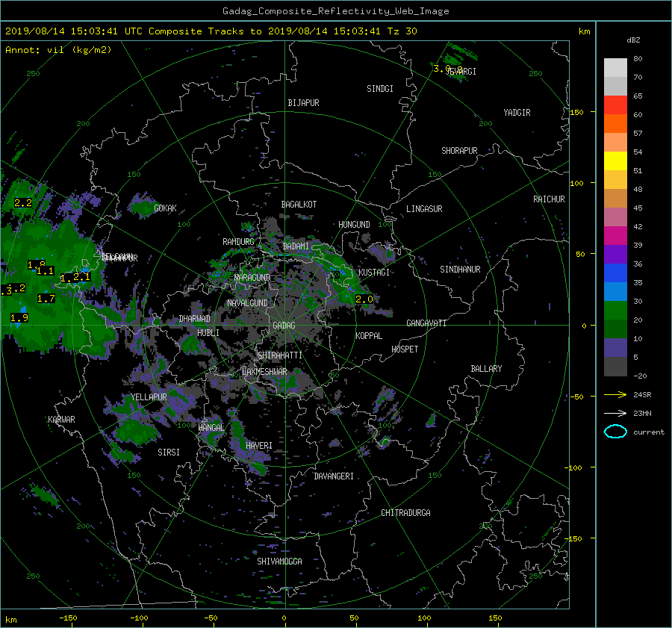Click the CHITRADURGA city label
Screen dimensions: 672x628
pyautogui.click(x=405, y=513)
